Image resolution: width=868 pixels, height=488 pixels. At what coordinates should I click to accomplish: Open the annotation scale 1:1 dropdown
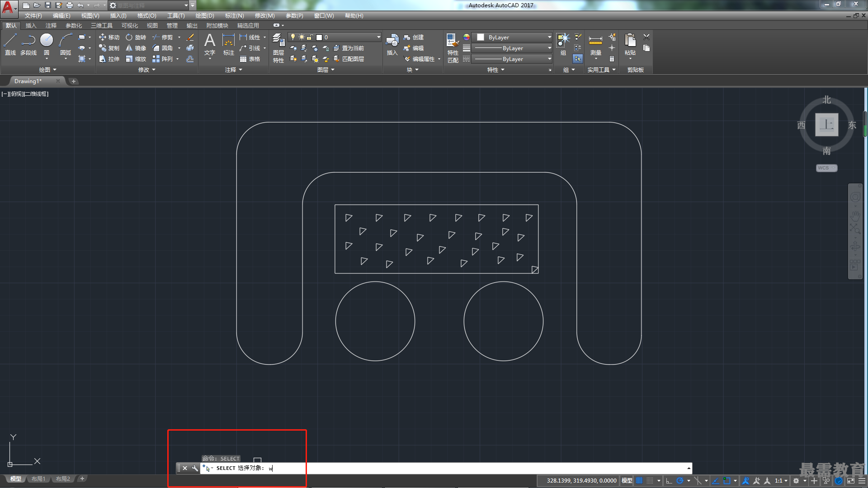coord(781,481)
